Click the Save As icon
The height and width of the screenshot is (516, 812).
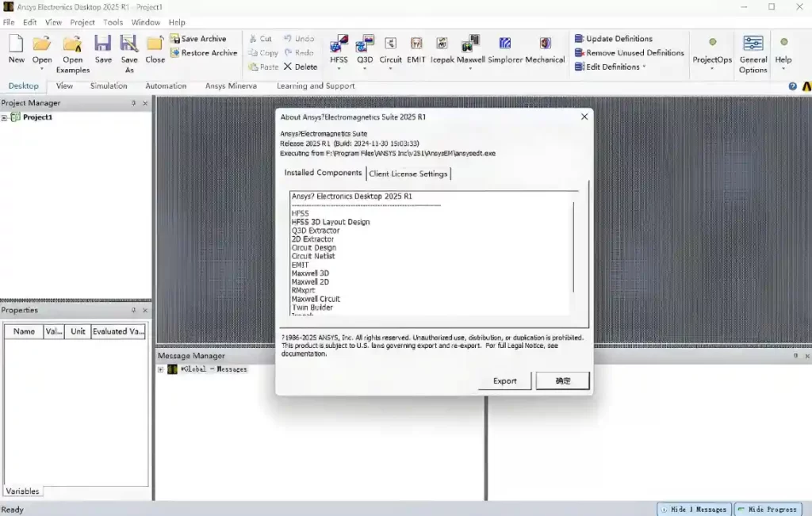click(x=128, y=44)
